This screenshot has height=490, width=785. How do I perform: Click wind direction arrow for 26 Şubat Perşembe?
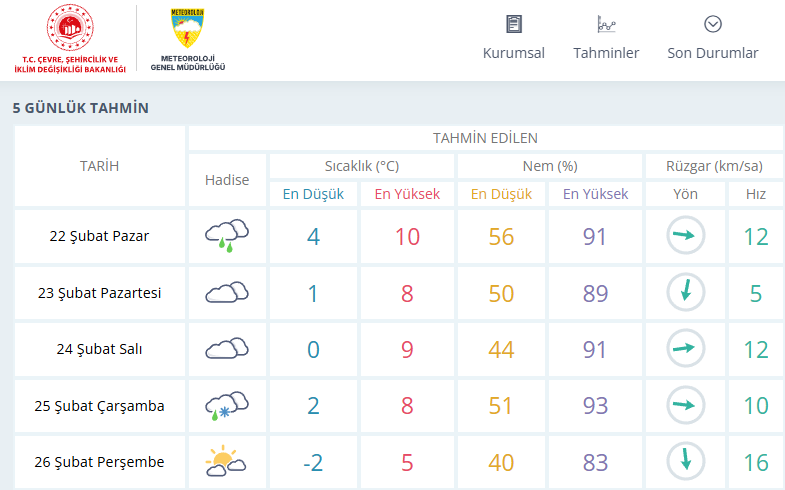[686, 461]
